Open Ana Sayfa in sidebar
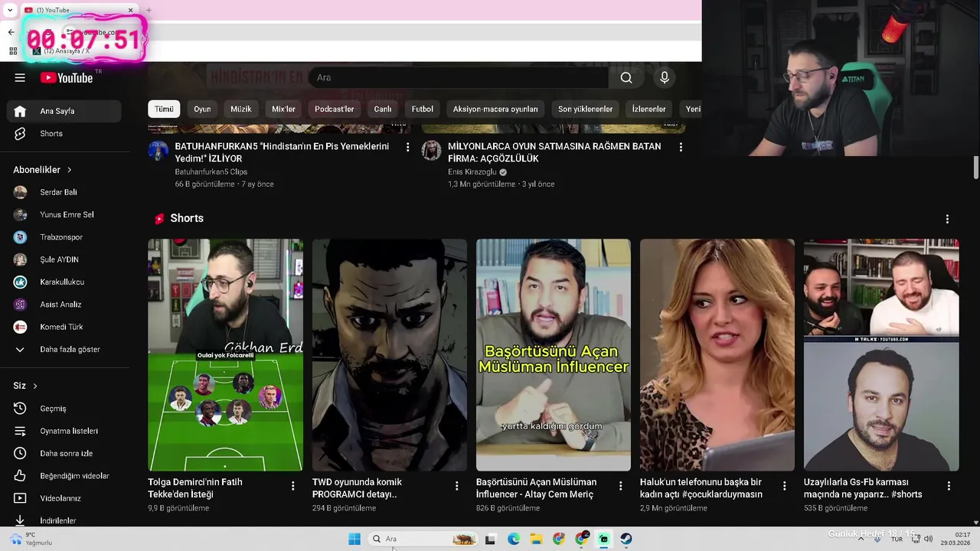980x551 pixels. click(64, 111)
